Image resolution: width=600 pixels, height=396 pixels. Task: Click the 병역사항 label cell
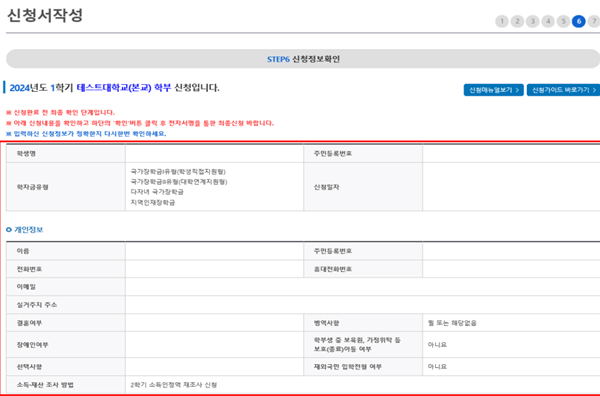pos(363,323)
